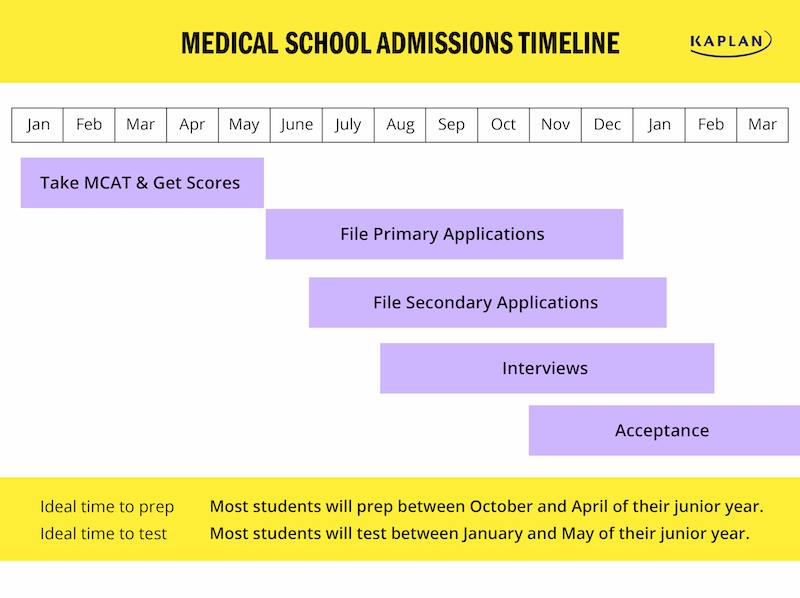Click the Ideal time to prep label

(107, 507)
